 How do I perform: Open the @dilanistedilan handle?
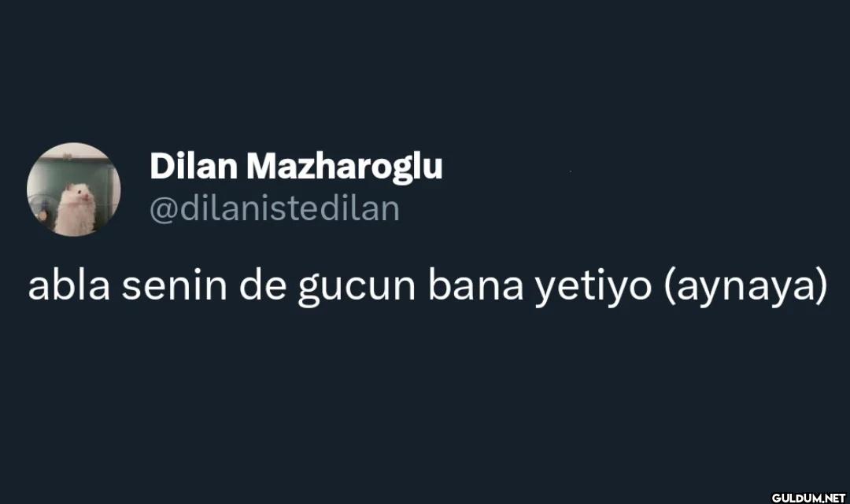[275, 209]
